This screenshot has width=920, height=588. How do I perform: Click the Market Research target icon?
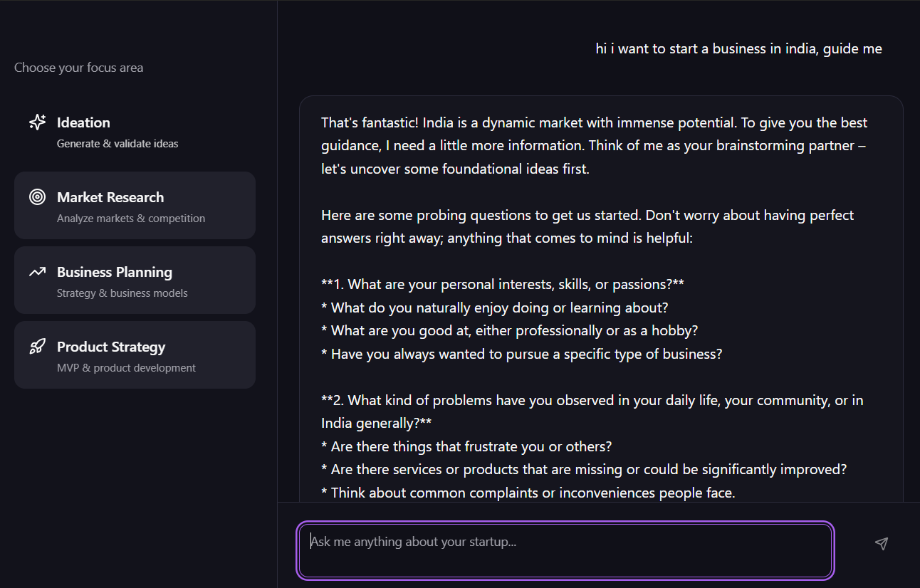click(x=37, y=197)
